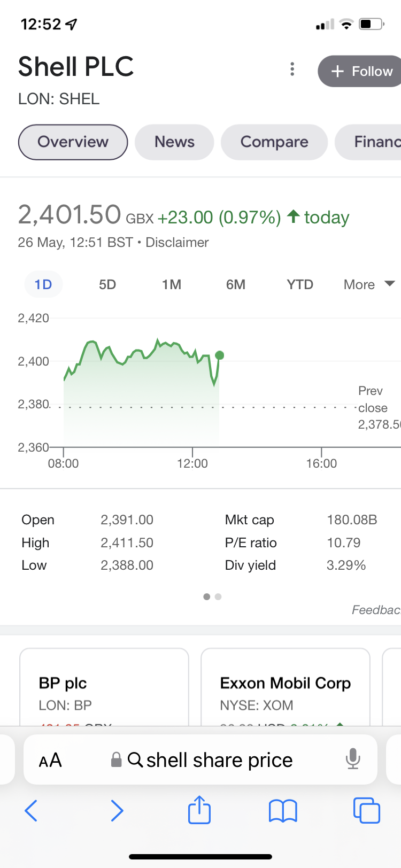This screenshot has height=868, width=401.
Task: Tap the shell share price address bar
Action: (219, 760)
